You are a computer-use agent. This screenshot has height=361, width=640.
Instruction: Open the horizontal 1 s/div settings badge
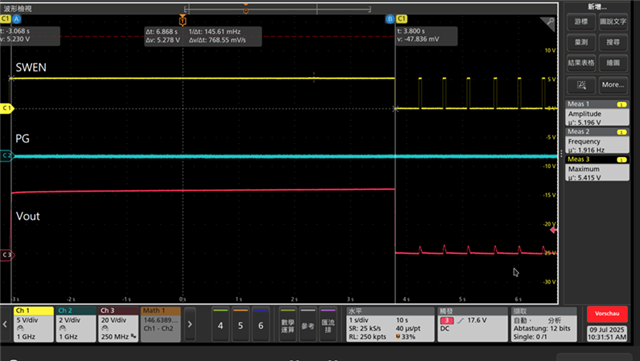coord(390,324)
